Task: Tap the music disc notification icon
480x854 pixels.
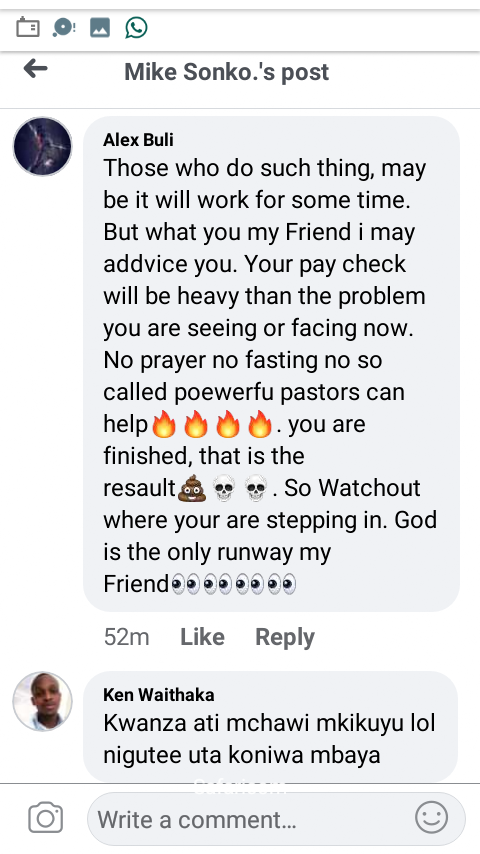Action: coord(64,27)
